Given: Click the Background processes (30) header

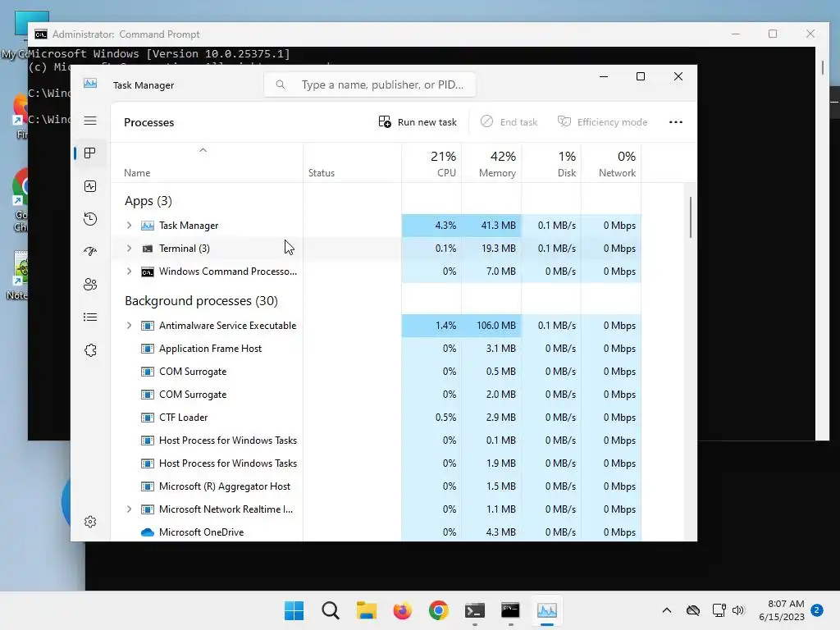Looking at the screenshot, I should (x=201, y=301).
